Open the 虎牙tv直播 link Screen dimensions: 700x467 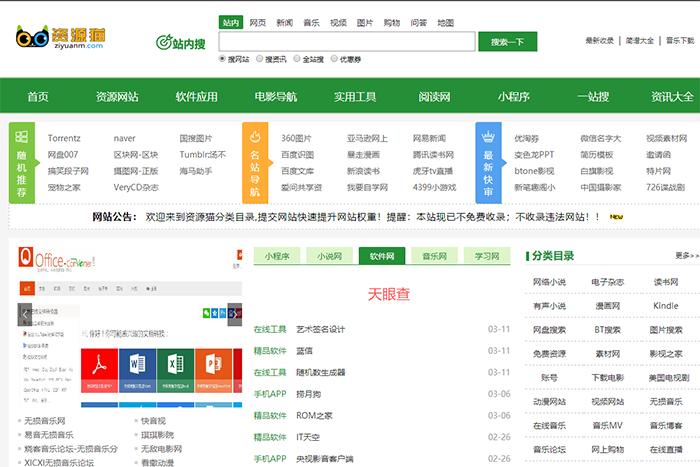433,171
